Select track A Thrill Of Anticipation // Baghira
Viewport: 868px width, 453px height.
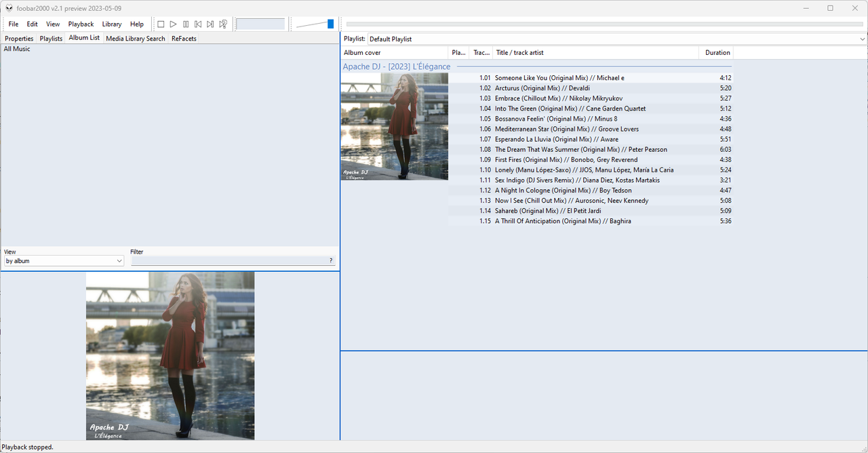(x=591, y=221)
